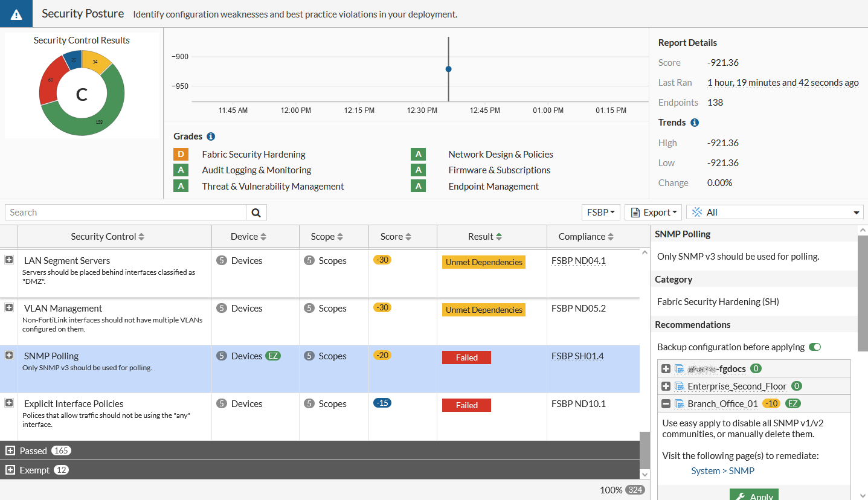Expand the LAN Segment Servers row

point(8,259)
